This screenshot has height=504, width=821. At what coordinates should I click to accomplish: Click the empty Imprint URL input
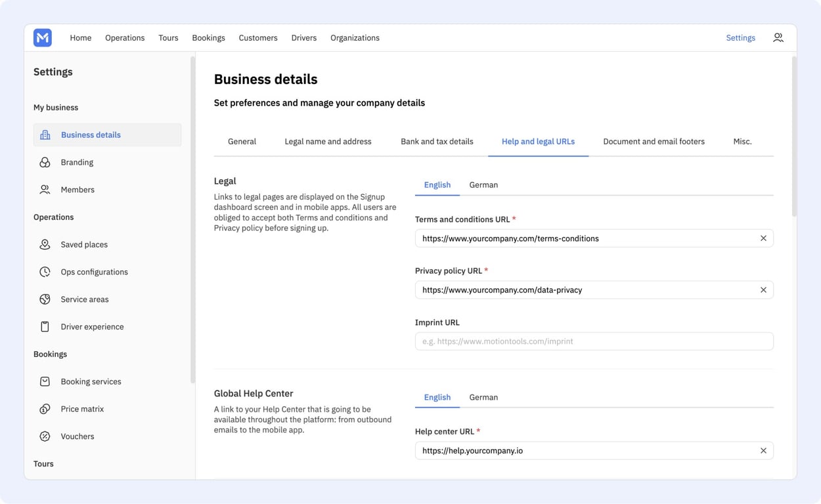[x=594, y=341]
